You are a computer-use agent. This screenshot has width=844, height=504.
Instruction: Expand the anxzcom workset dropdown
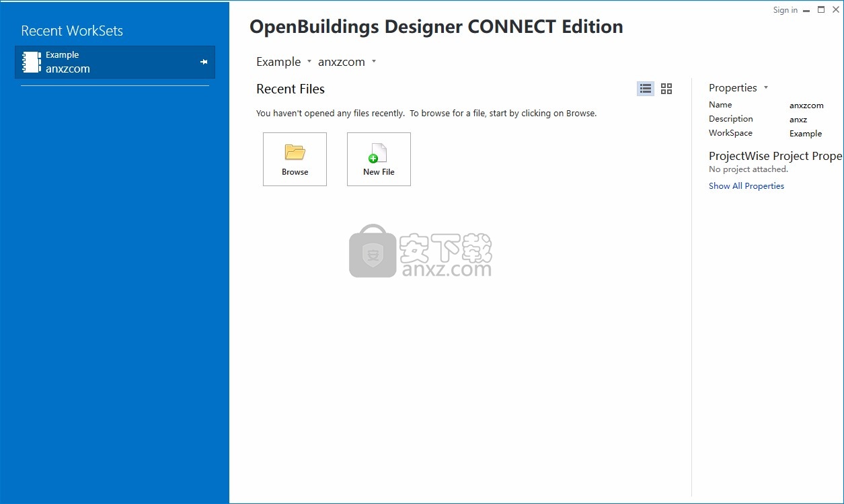(x=374, y=61)
